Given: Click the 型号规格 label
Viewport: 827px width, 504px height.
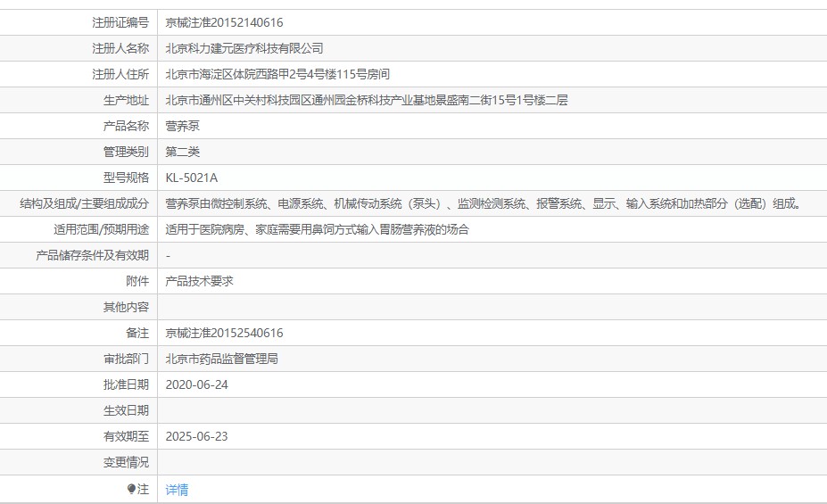Looking at the screenshot, I should (126, 178).
